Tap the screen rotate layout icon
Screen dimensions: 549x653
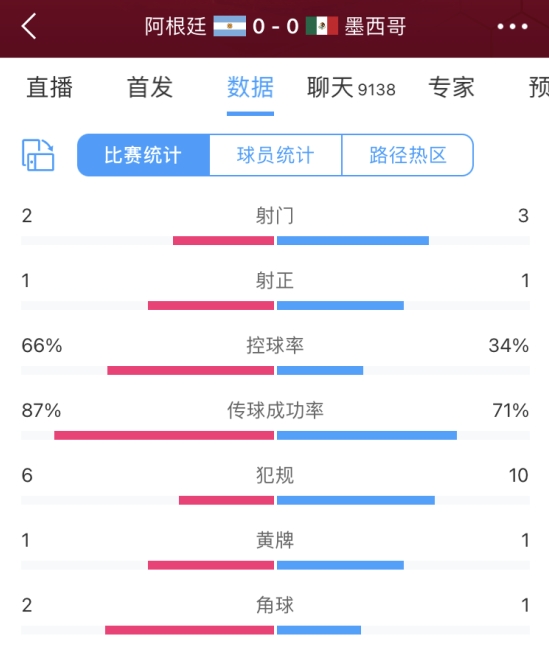click(x=38, y=155)
